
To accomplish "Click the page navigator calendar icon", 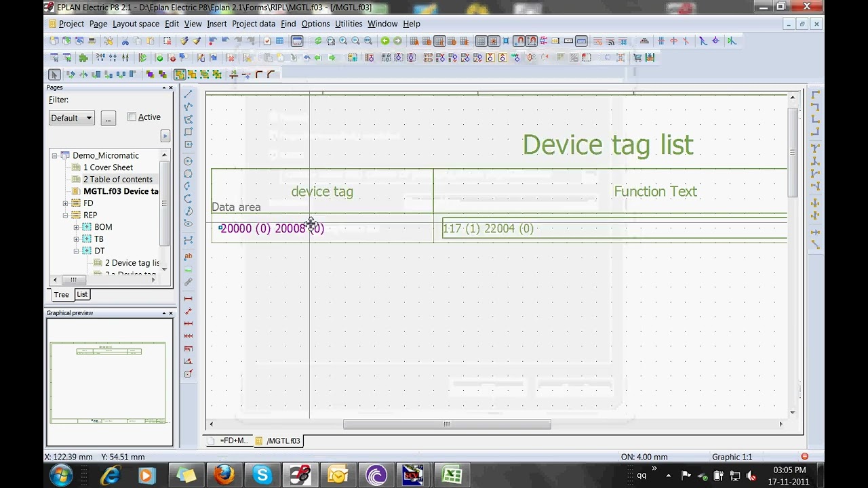I will click(x=279, y=41).
